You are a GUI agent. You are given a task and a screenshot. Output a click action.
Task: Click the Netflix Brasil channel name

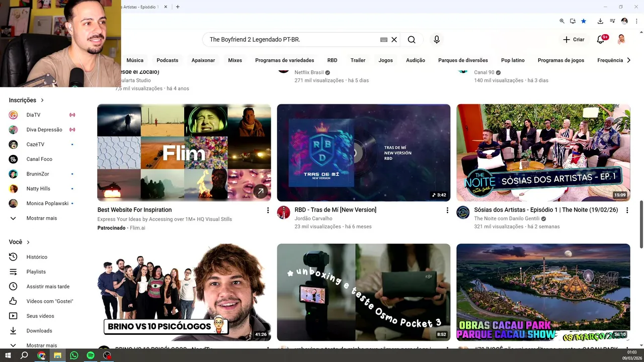[x=309, y=72]
